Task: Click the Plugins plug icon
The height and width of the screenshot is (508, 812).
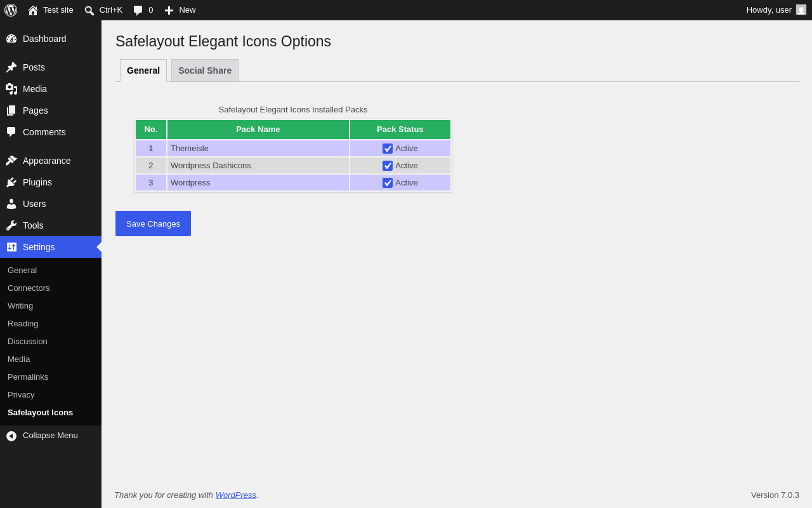Action: click(x=11, y=182)
